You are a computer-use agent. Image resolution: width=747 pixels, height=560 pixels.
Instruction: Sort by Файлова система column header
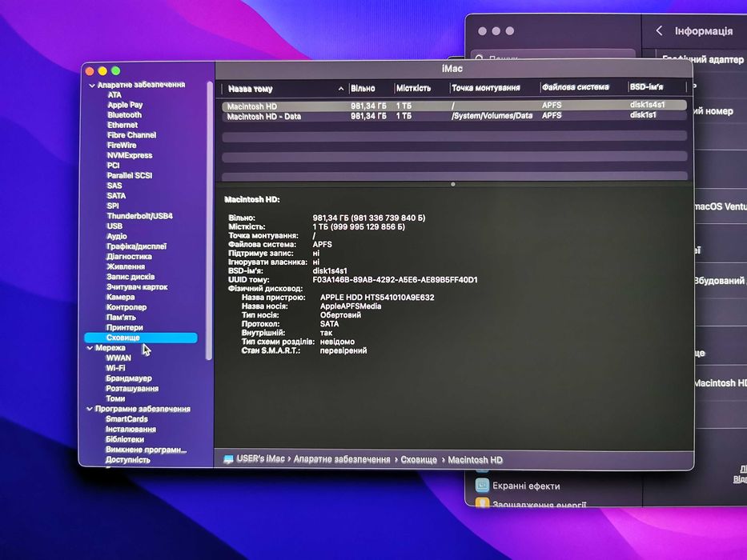[x=576, y=87]
